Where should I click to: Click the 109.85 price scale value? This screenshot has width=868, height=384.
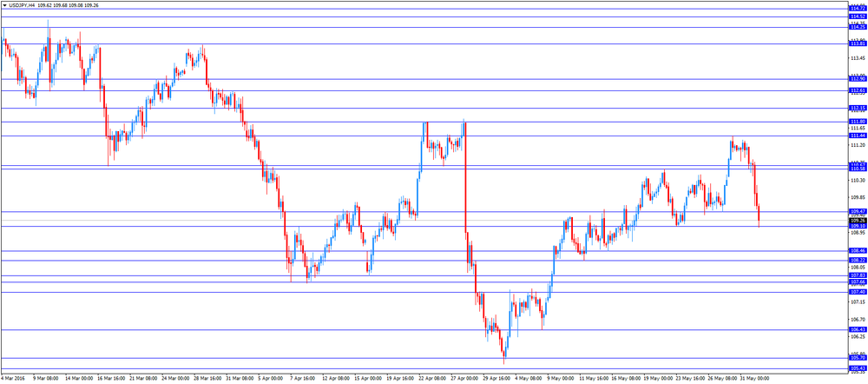857,197
